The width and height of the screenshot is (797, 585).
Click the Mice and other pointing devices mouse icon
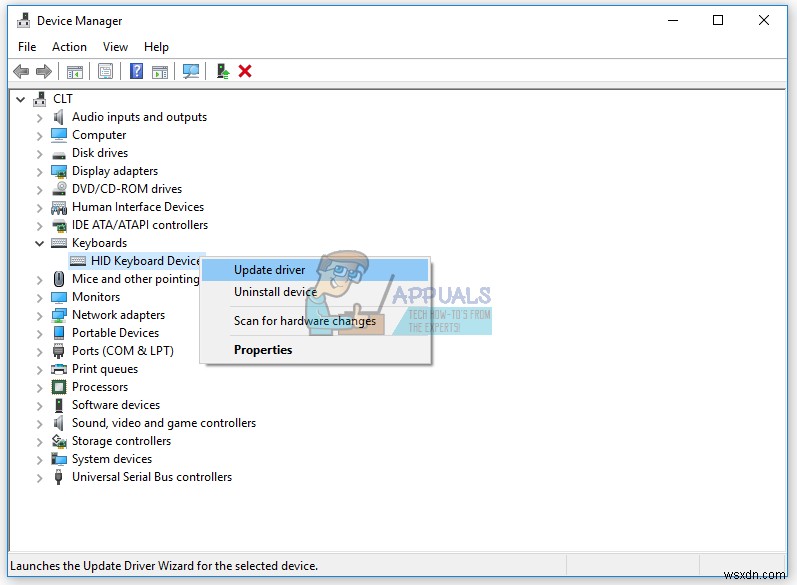[x=58, y=279]
